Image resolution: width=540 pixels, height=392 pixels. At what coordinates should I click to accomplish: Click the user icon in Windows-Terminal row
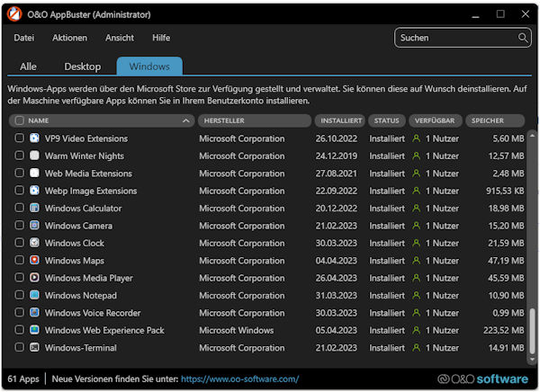click(x=416, y=348)
